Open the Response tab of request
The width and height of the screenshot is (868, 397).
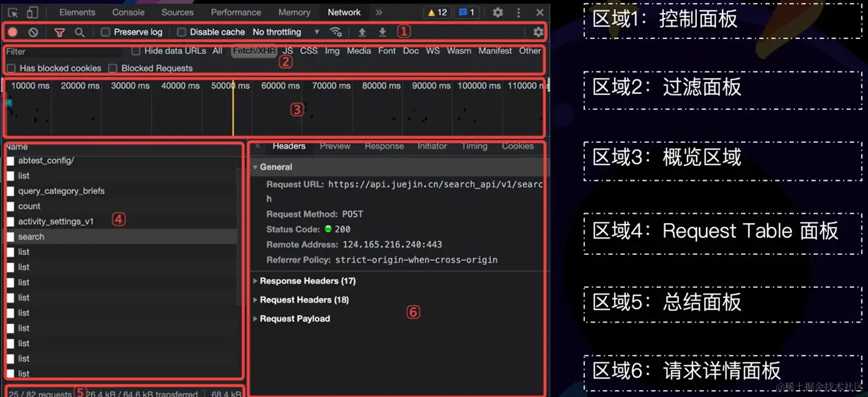coord(384,146)
